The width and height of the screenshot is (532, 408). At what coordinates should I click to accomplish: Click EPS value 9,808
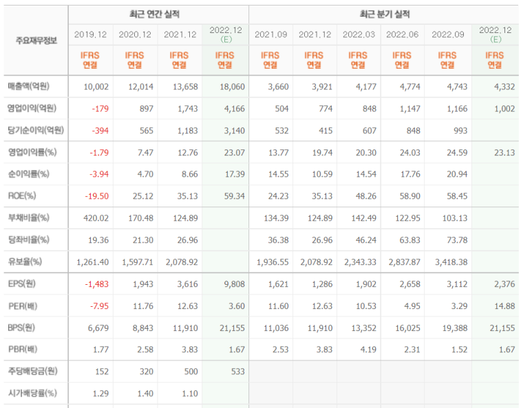point(234,284)
